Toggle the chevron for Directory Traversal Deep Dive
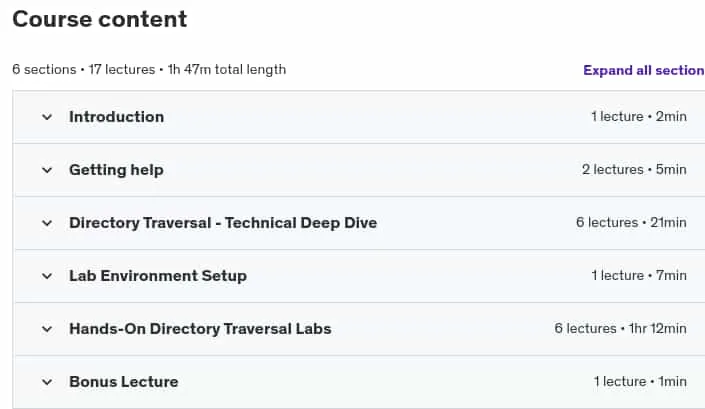 (47, 223)
